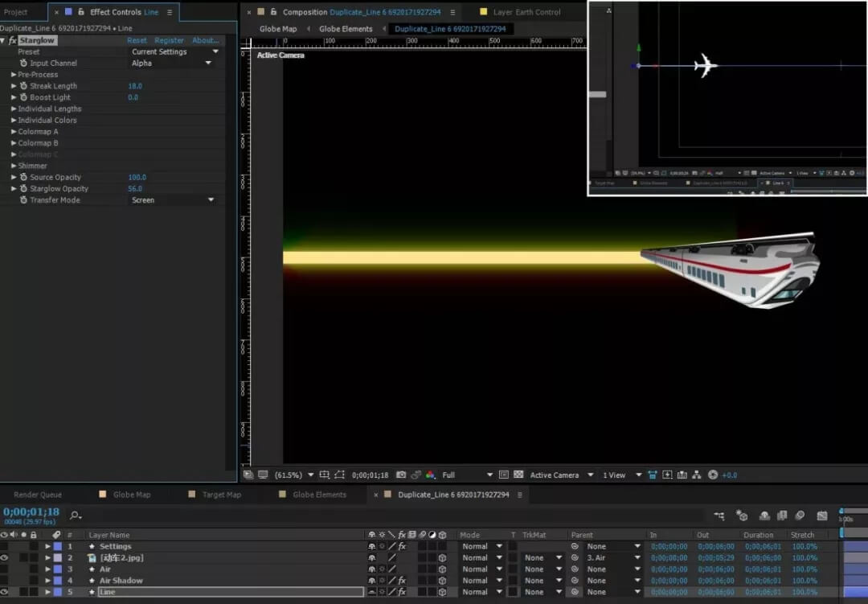The width and height of the screenshot is (868, 604).
Task: Click the Starglow Reset link
Action: click(x=137, y=40)
